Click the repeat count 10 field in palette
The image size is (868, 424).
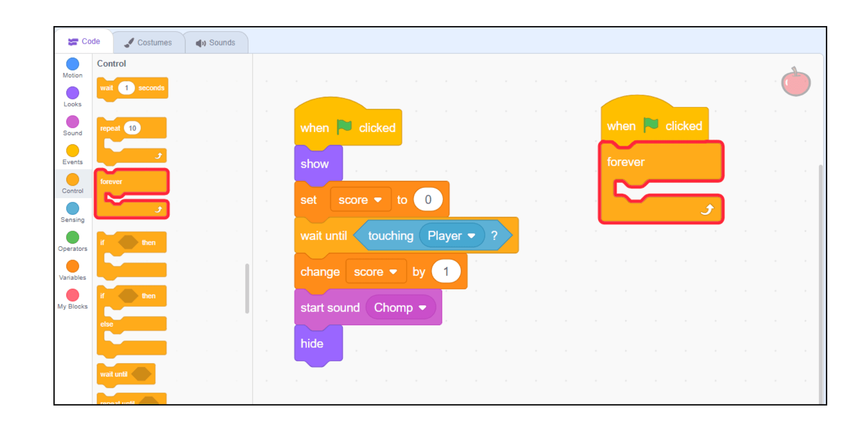[x=132, y=128]
